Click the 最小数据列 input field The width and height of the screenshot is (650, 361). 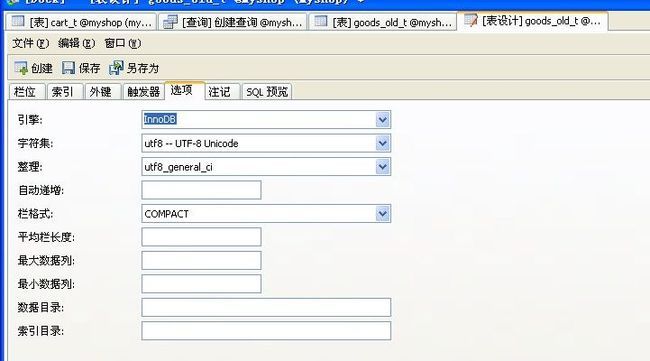tap(201, 284)
